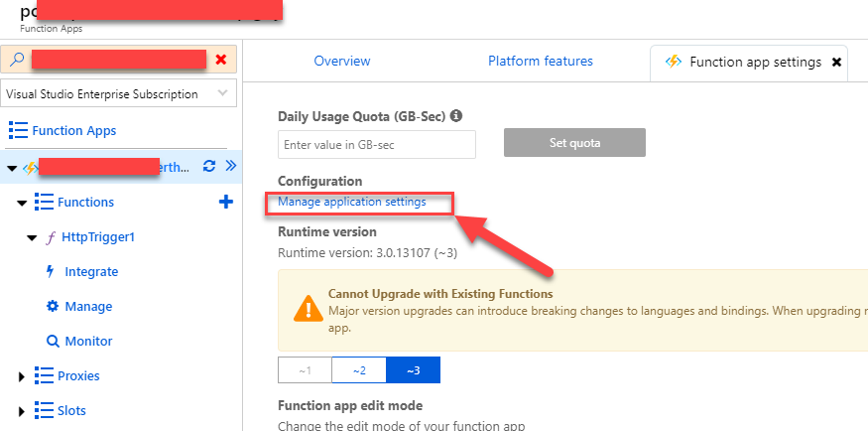The height and width of the screenshot is (431, 868).
Task: Click the info icon next to Daily Usage Quota
Action: pyautogui.click(x=456, y=116)
